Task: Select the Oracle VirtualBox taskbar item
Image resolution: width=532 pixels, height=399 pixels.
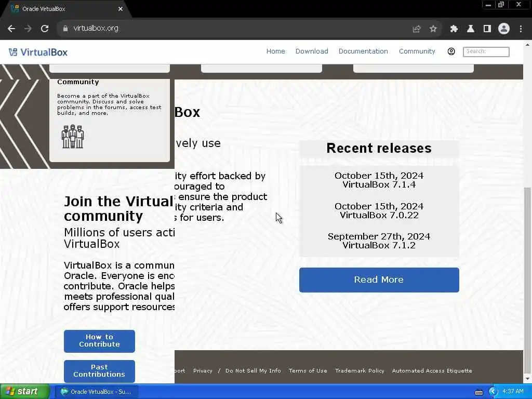Action: pos(97,392)
